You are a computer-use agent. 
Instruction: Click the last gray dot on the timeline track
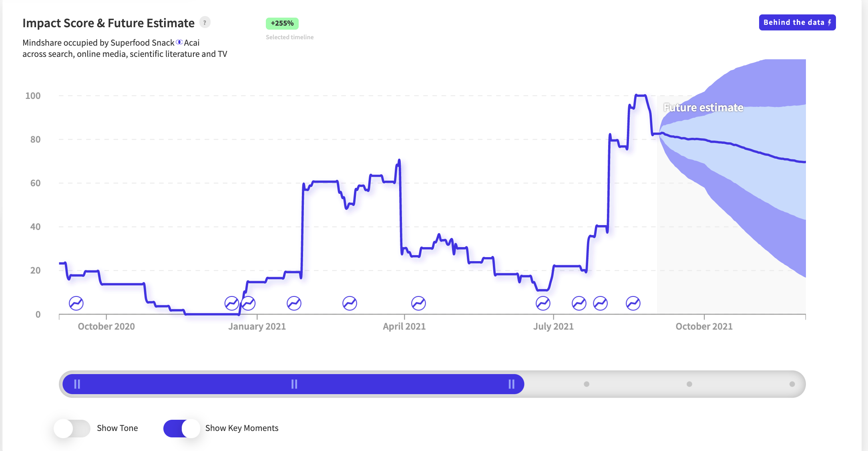(x=792, y=384)
